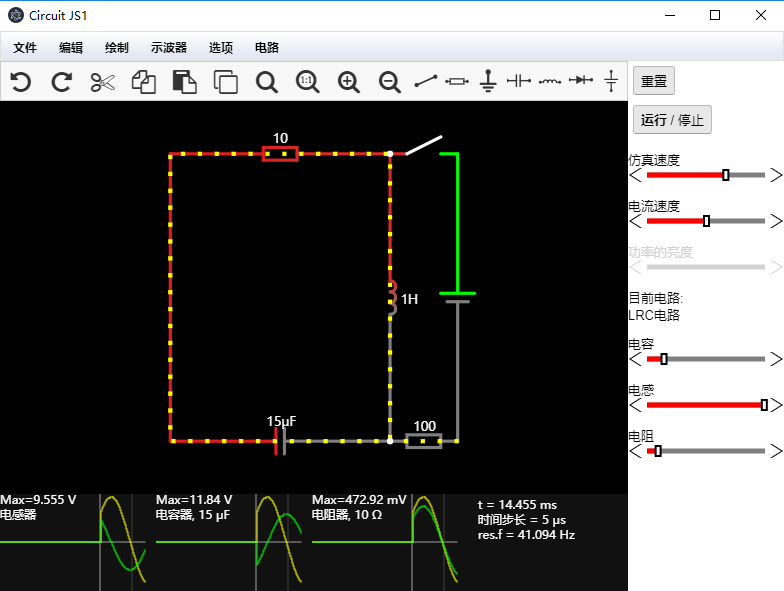
Task: Select the 15µF capacitor in circuit
Action: point(280,441)
